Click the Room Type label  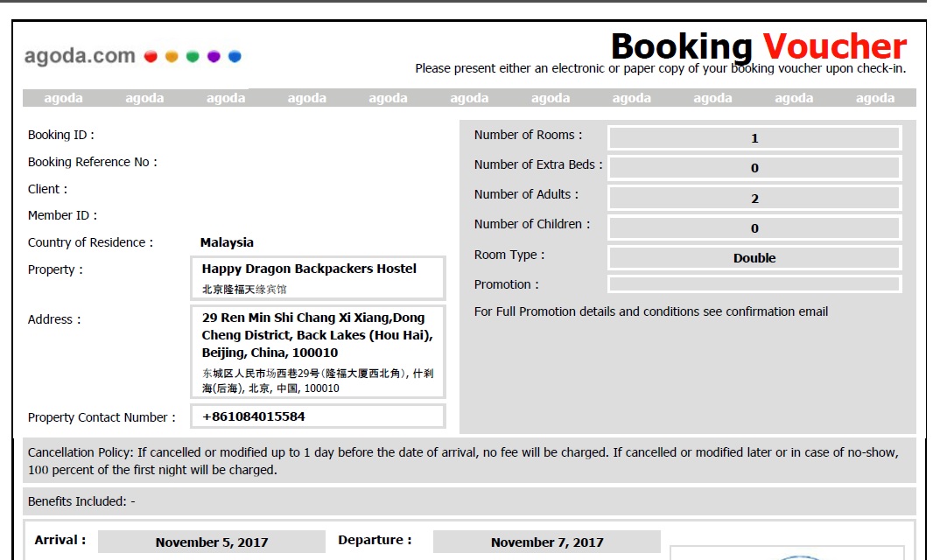509,255
